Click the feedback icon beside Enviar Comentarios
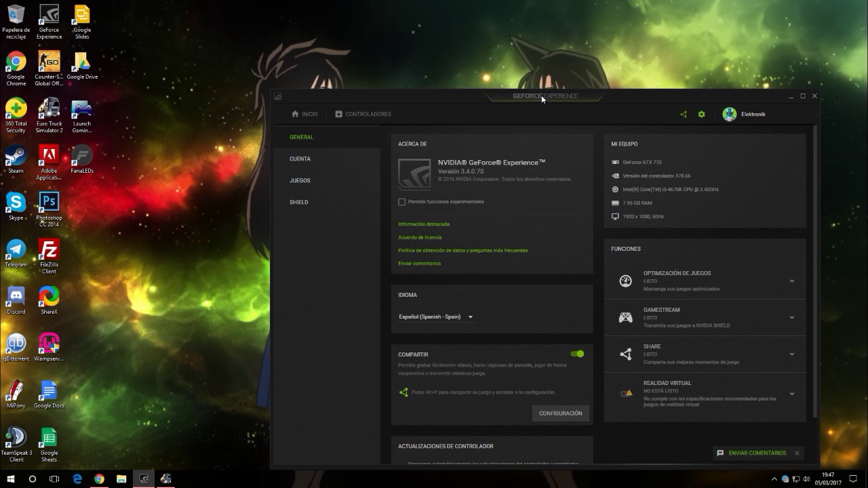868x488 pixels. 720,453
